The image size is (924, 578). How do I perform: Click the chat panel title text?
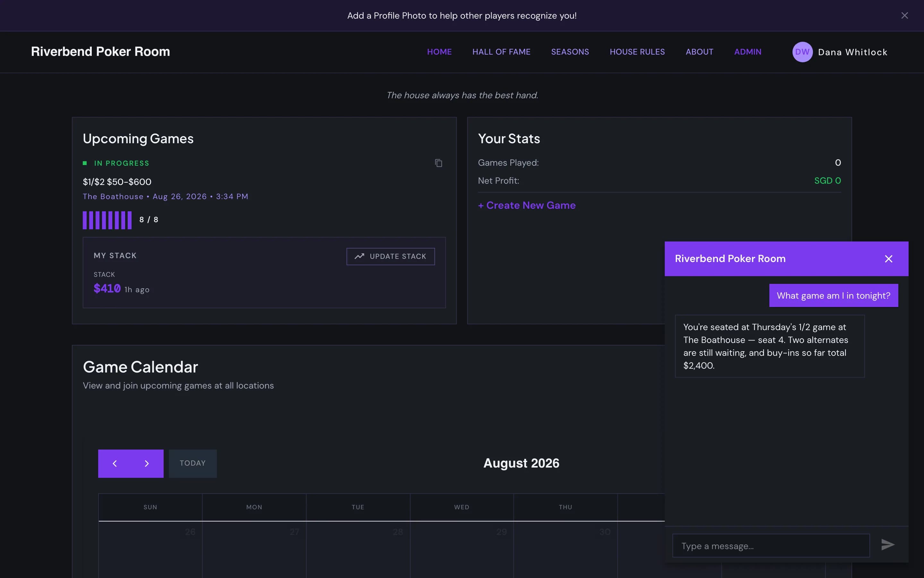tap(730, 259)
